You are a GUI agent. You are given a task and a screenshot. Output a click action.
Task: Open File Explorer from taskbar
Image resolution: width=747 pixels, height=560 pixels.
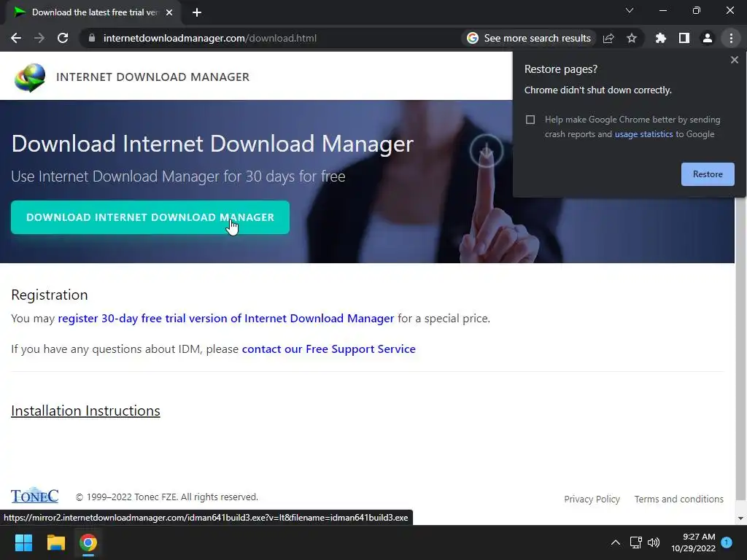point(55,542)
